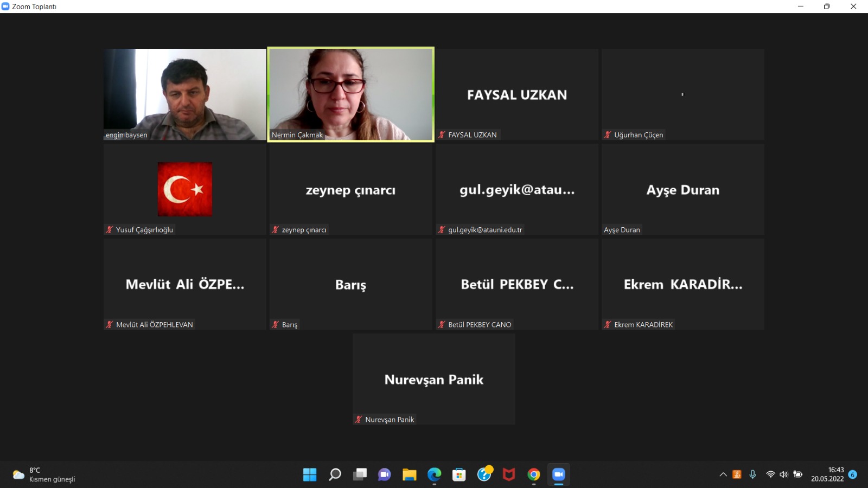Image resolution: width=868 pixels, height=488 pixels.
Task: Select the Nurevşan Panik participant tile
Action: coord(434,379)
